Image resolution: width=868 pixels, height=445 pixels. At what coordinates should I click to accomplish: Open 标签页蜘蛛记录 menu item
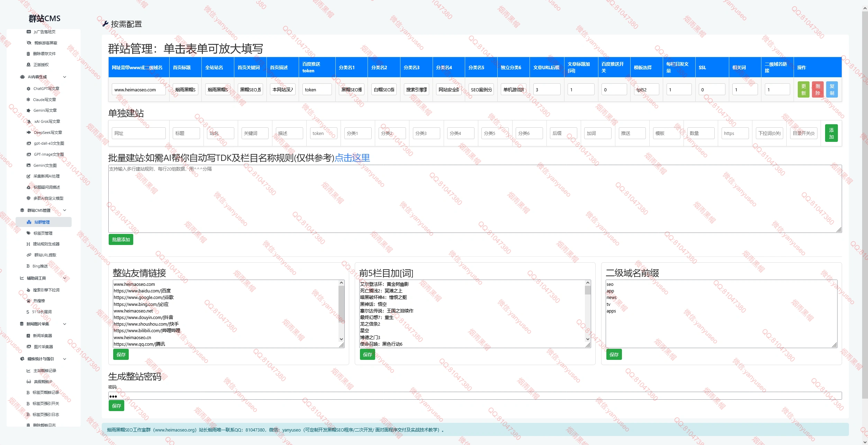tap(44, 392)
